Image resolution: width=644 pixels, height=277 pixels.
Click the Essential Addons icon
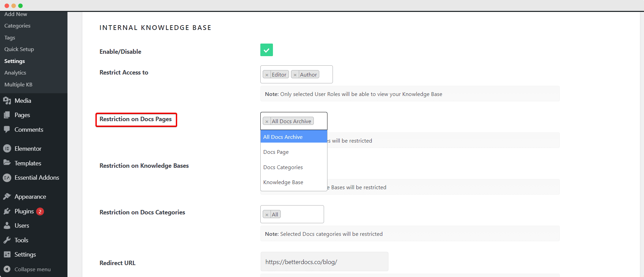pyautogui.click(x=7, y=178)
